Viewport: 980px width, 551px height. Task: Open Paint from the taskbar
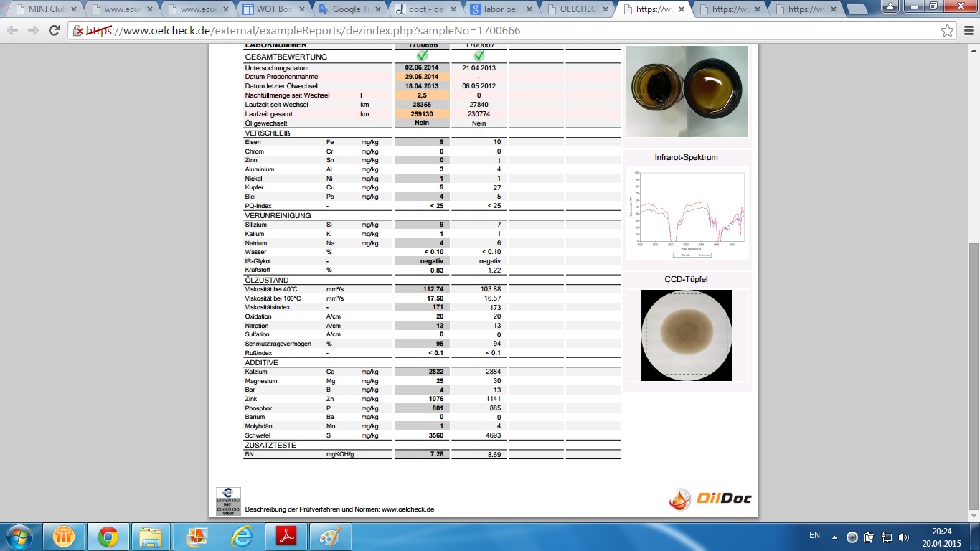click(x=331, y=536)
